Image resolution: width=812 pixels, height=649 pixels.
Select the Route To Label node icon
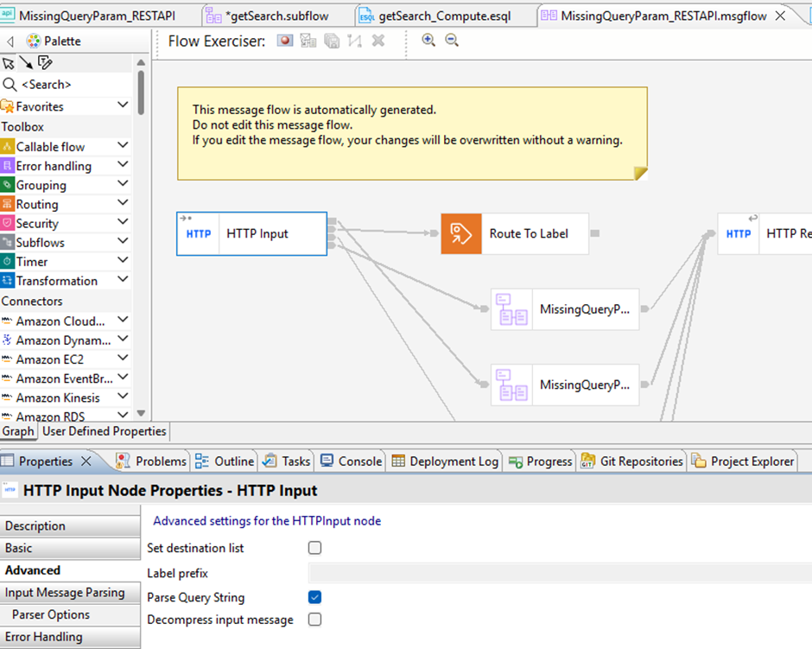tap(460, 233)
